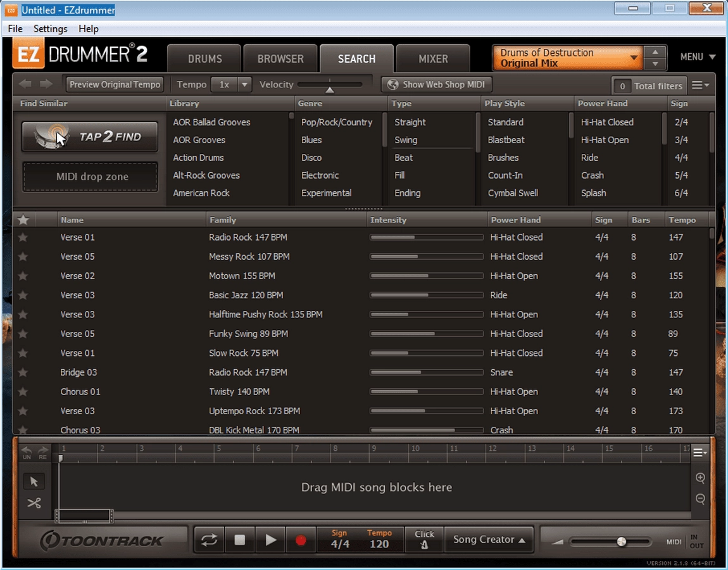Click the favorites star column header
Image resolution: width=728 pixels, height=570 pixels.
click(x=23, y=220)
